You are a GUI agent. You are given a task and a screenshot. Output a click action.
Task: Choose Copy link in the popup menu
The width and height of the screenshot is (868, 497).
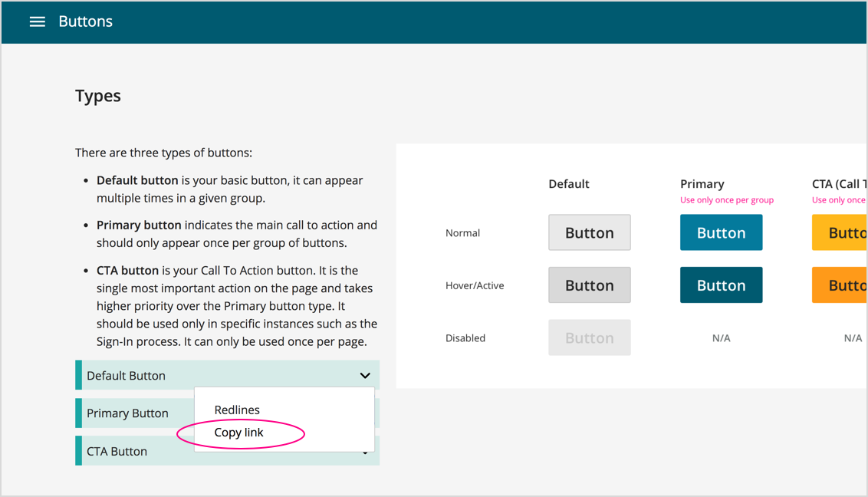pyautogui.click(x=239, y=433)
